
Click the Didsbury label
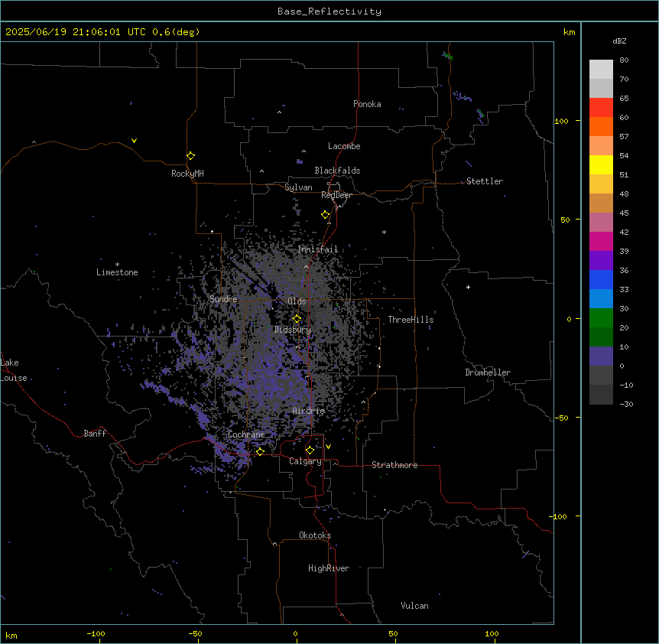point(293,330)
